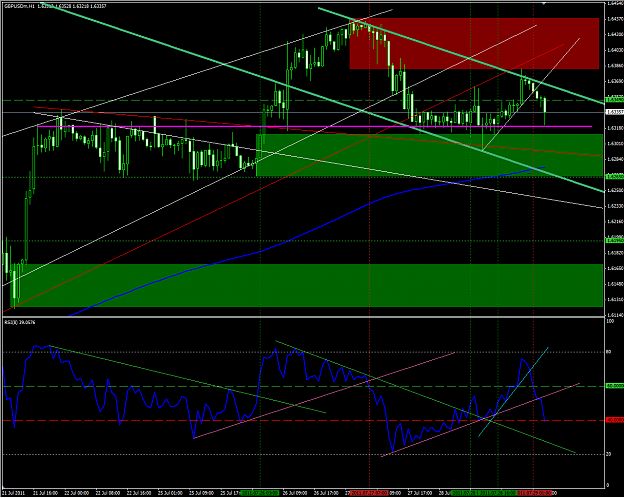Viewport: 625px width, 498px height.
Task: Click the RSI scale value 80
Action: click(609, 352)
